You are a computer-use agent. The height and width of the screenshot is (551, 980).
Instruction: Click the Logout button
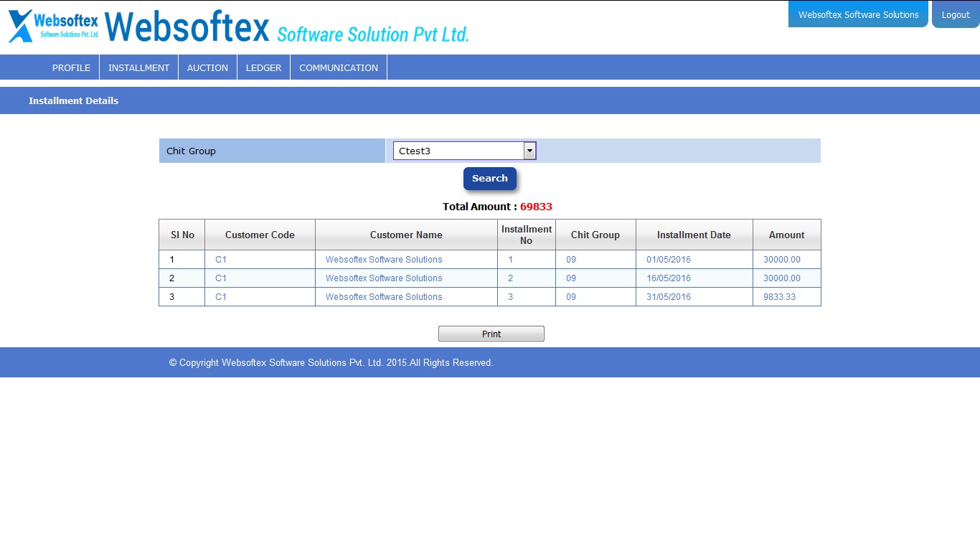[x=956, y=14]
